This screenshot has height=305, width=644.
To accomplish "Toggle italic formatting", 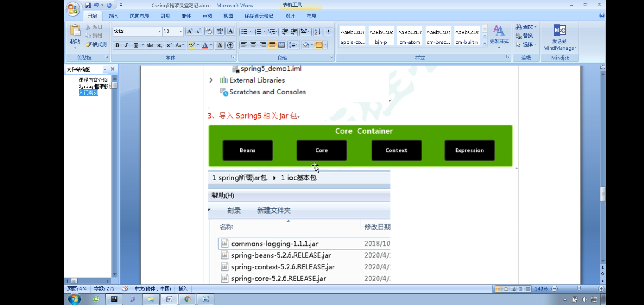I will point(126,45).
